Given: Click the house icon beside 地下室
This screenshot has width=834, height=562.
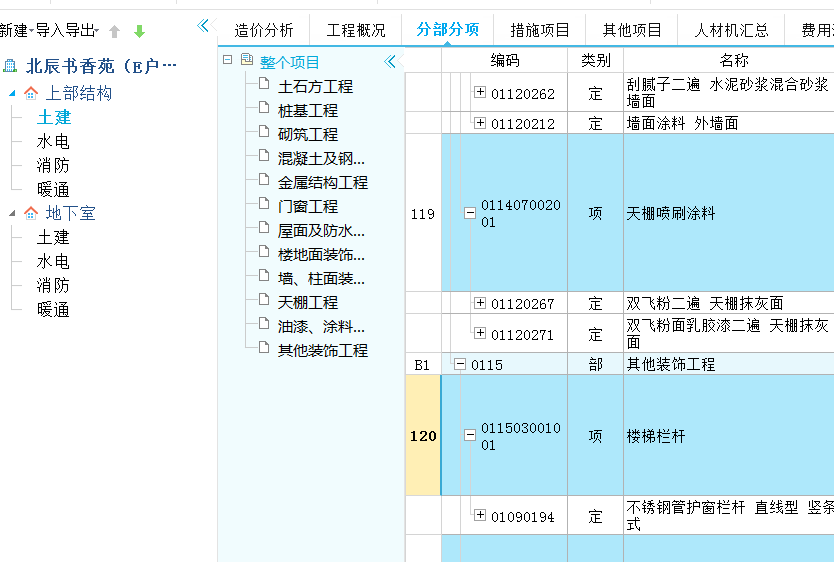Looking at the screenshot, I should pos(31,214).
